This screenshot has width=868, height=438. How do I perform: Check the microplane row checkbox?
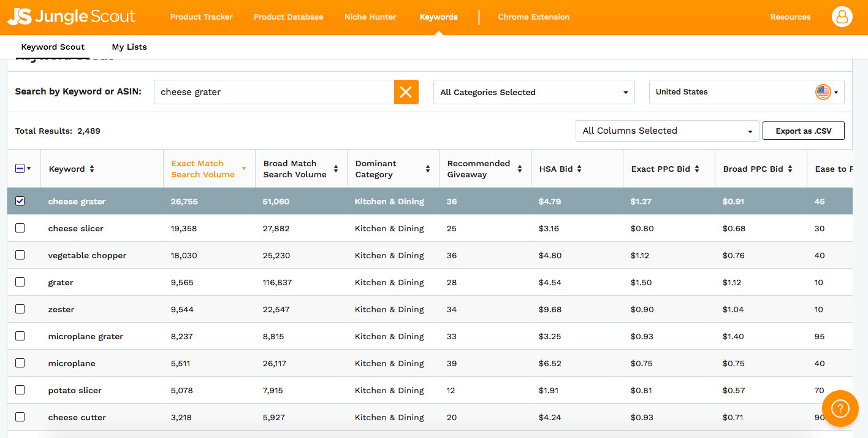(20, 363)
